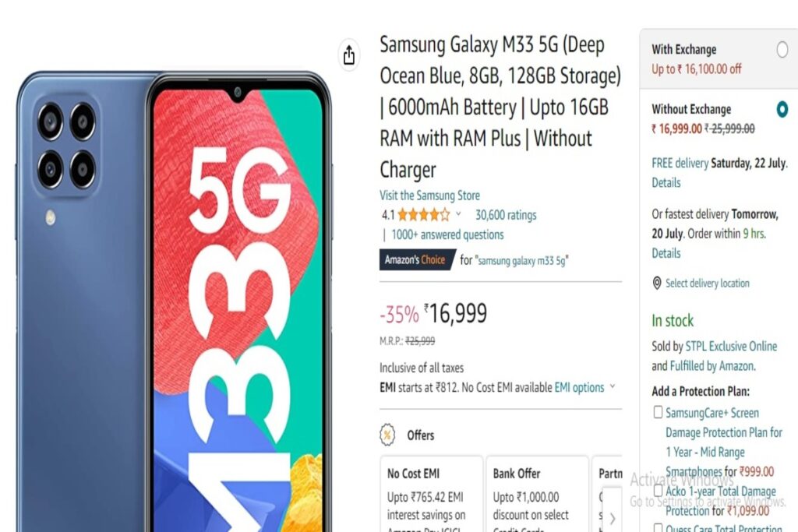Open the No Cost EMI offer card
The image size is (798, 532).
click(x=431, y=494)
